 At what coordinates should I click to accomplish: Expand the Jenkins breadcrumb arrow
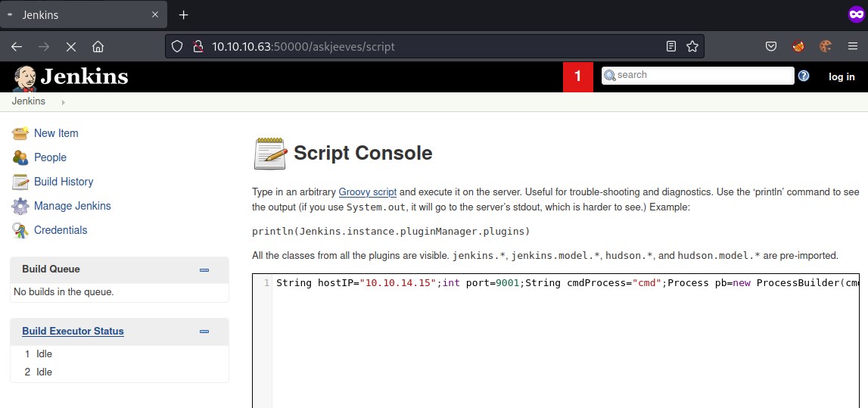[x=63, y=101]
